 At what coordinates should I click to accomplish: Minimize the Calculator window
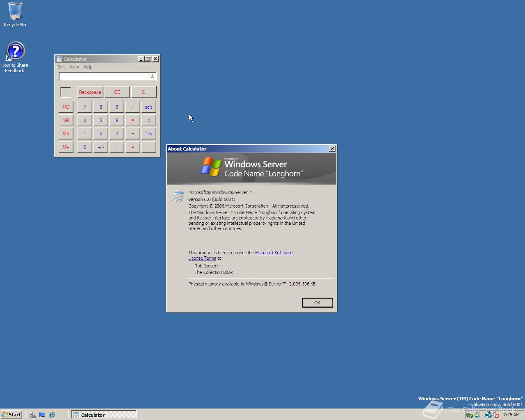click(x=141, y=59)
